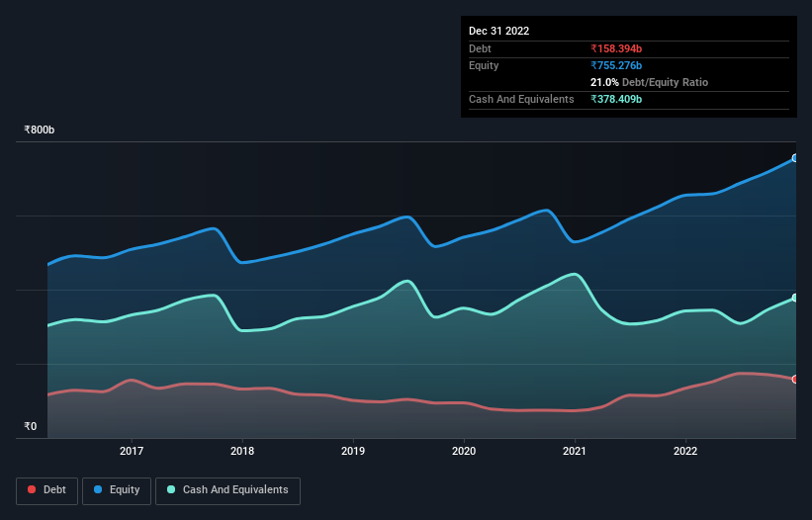Toggle the Debt legend button
Screen dimensions: 812x520
tap(47, 490)
